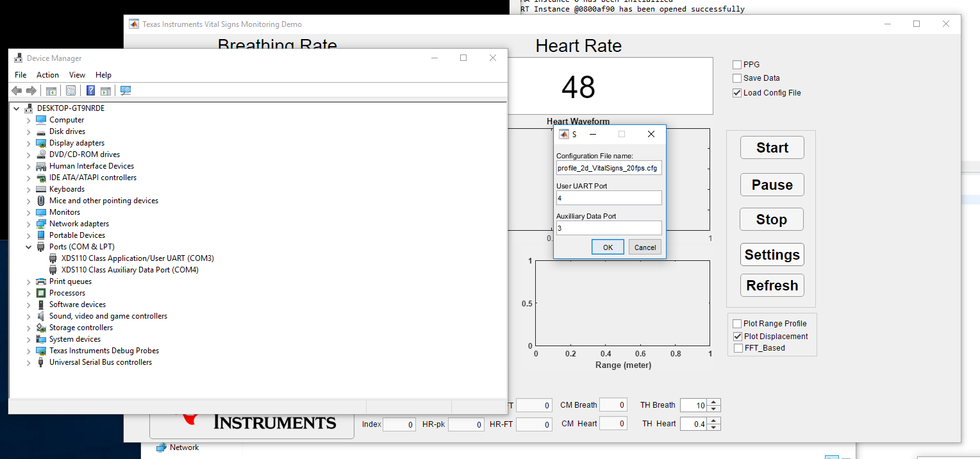Click MATLAB icon in Vital Signs Demo title bar
Screen dimensions: 980x459
tap(134, 24)
